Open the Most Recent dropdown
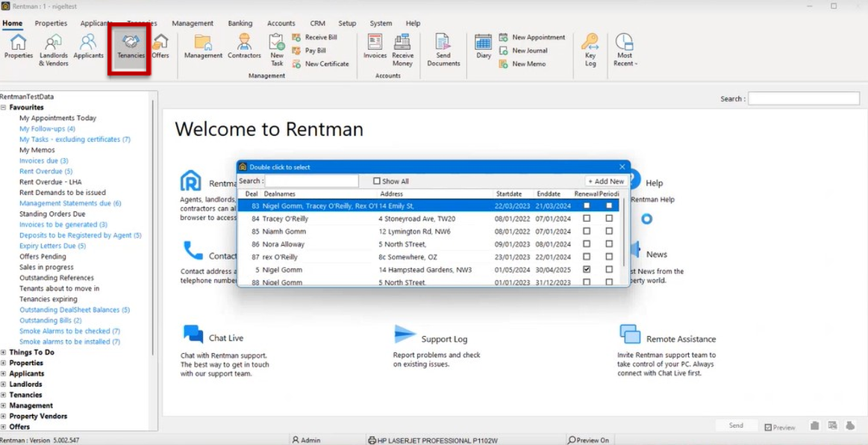Screen dimensions: 868x445 coord(625,49)
